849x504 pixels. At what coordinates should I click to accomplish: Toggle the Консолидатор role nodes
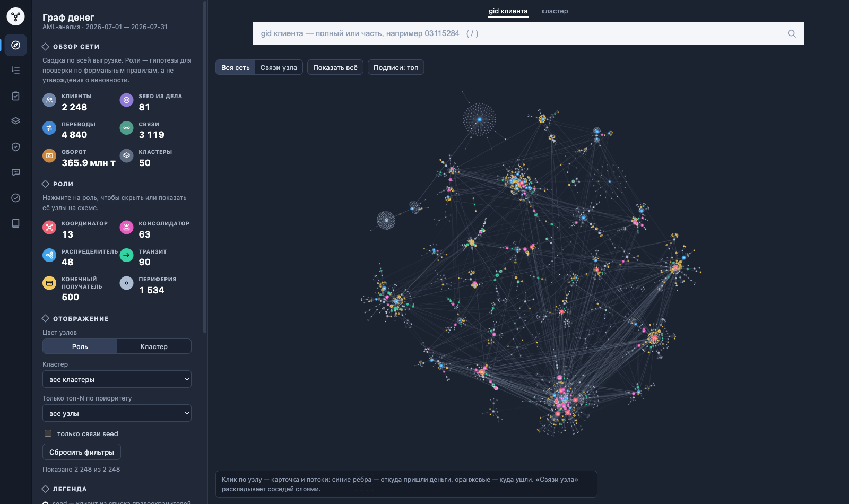click(155, 229)
